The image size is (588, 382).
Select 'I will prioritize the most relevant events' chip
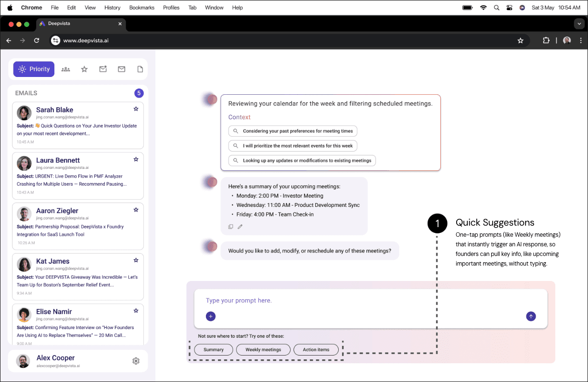[293, 146]
